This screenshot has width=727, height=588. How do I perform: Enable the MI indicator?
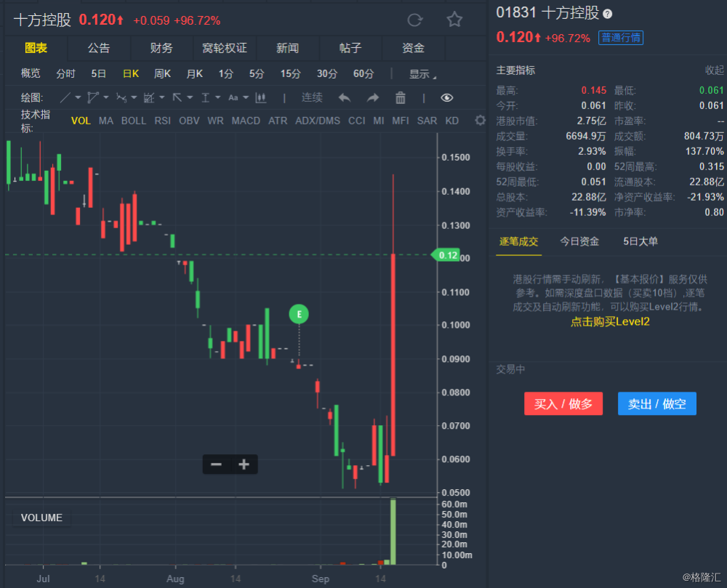[x=379, y=121]
